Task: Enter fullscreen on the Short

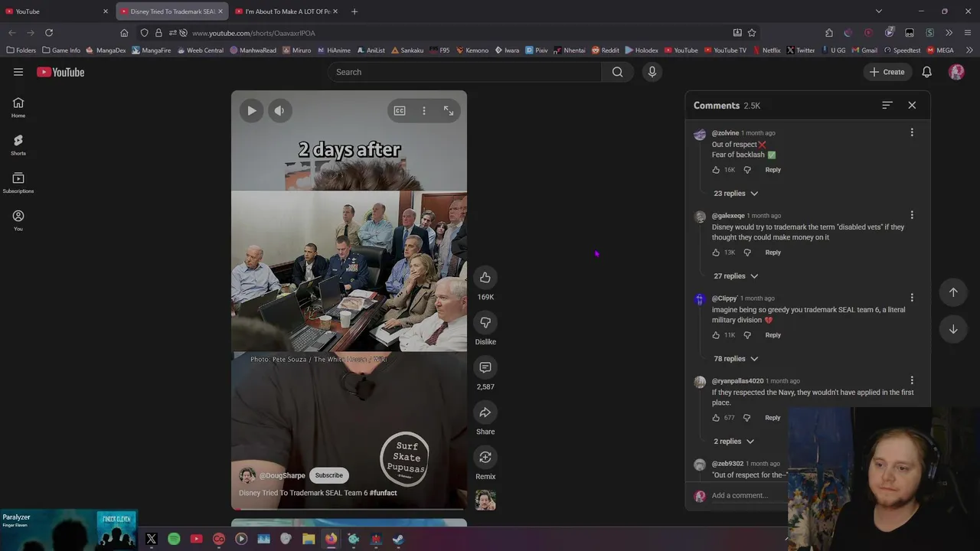Action: click(x=449, y=111)
